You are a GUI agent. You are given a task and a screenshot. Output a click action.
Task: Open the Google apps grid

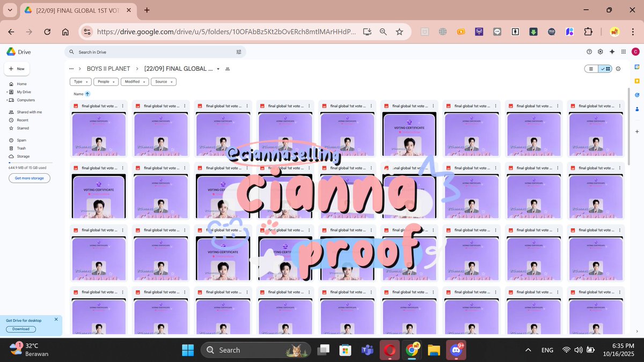tap(623, 52)
